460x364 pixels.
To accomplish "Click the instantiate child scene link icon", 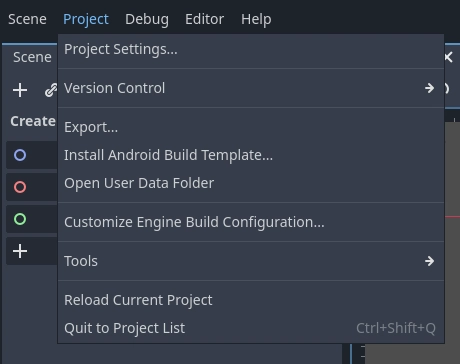I will (x=51, y=90).
